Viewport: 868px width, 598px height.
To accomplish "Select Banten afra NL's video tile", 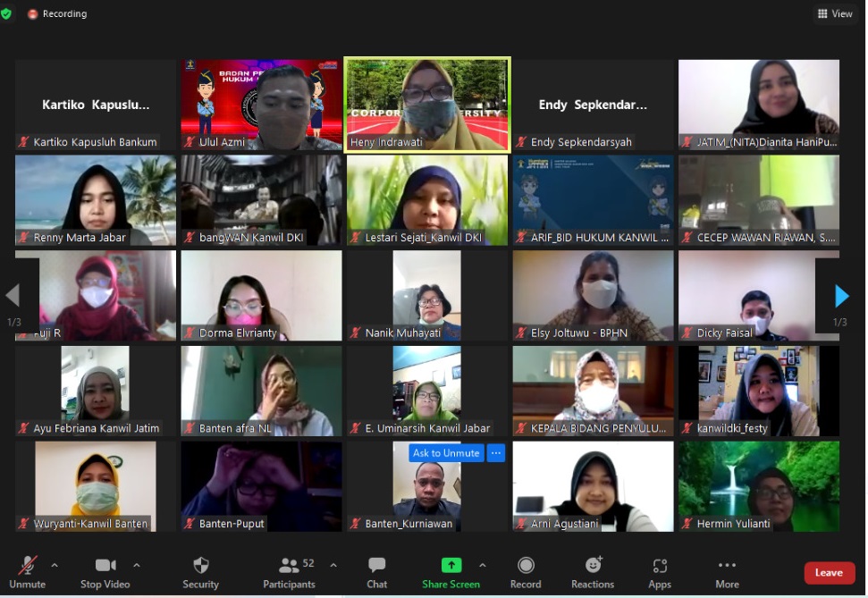I will pos(261,391).
